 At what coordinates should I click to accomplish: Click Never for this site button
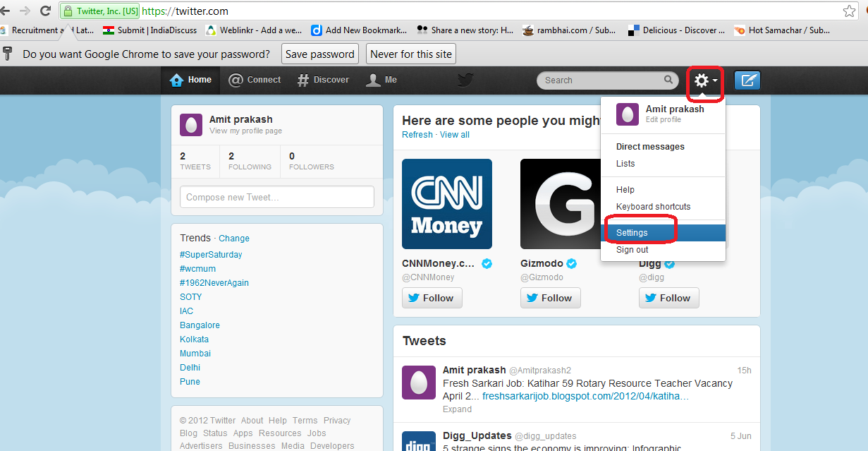pyautogui.click(x=411, y=54)
